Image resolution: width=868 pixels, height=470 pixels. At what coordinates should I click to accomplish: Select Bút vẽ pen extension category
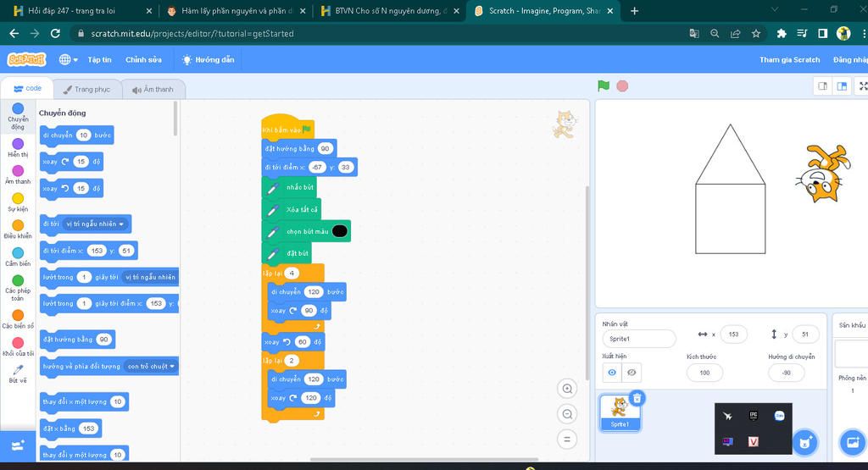pyautogui.click(x=18, y=373)
